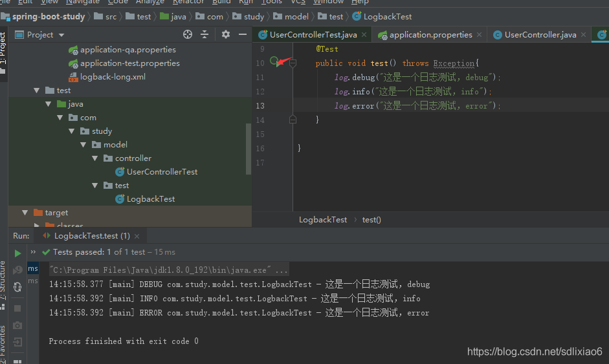Viewport: 609px width, 364px height.
Task: Switch to application.properties tab
Action: [431, 35]
